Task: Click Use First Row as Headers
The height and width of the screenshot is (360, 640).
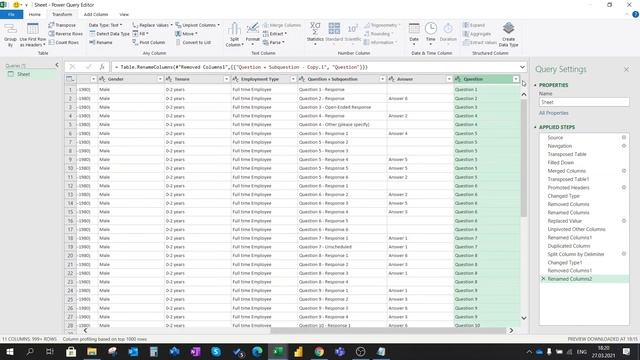Action: (x=33, y=35)
